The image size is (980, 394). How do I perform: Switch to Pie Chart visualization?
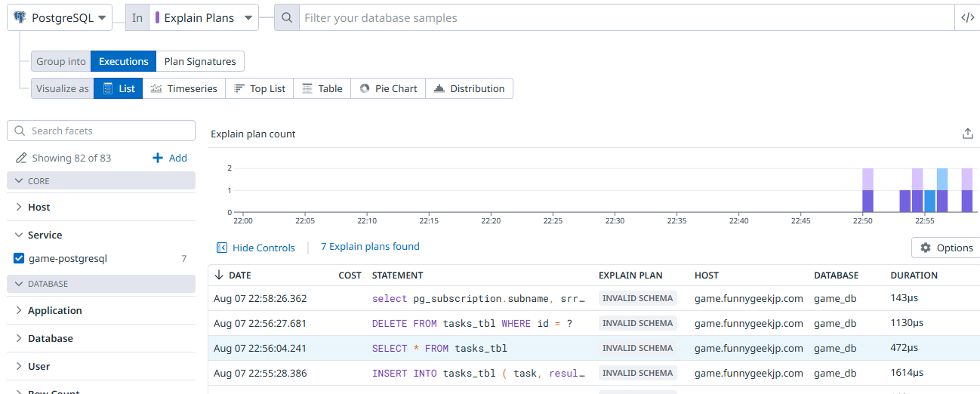387,88
